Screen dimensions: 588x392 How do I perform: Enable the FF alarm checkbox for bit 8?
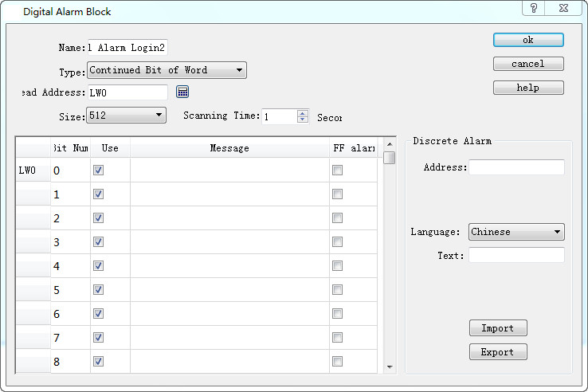pyautogui.click(x=337, y=361)
